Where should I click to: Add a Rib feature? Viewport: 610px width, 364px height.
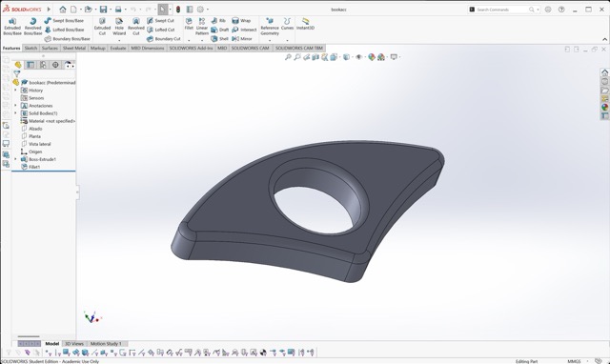tap(218, 21)
